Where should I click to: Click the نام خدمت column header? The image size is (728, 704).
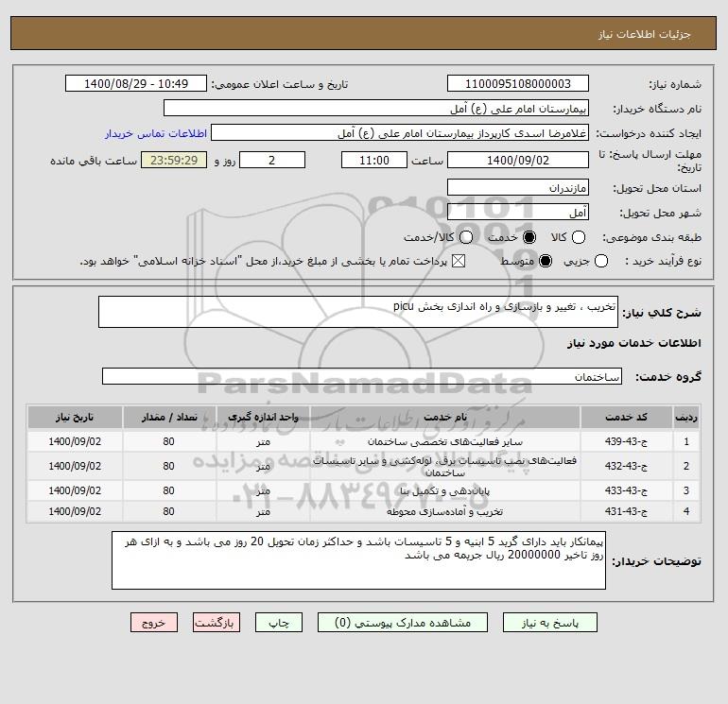click(444, 417)
